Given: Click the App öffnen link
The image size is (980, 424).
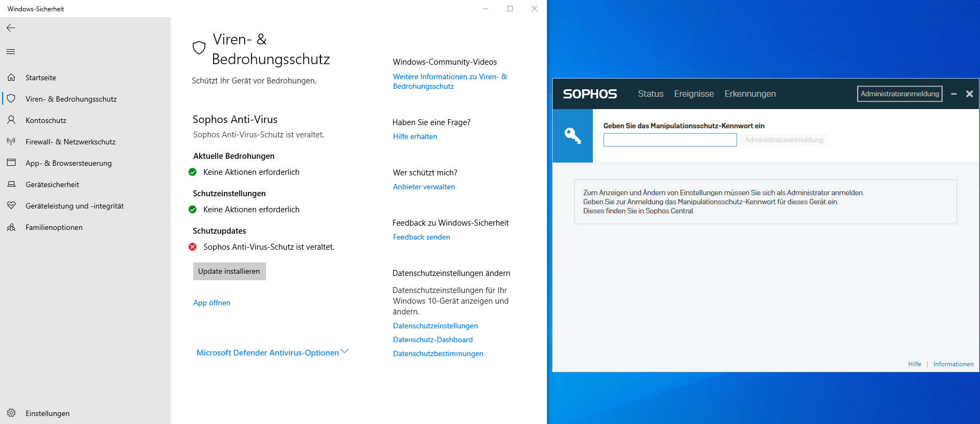Looking at the screenshot, I should tap(212, 303).
